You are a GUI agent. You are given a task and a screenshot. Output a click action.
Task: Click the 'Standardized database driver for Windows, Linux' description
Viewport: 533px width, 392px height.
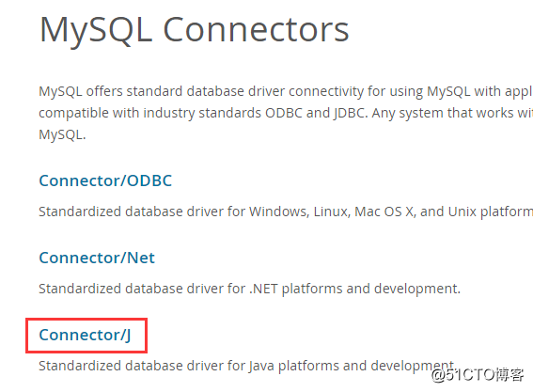286,212
